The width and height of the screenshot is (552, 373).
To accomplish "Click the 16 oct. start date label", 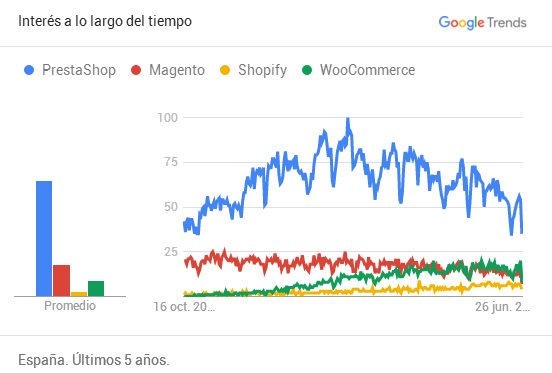I will 184,307.
